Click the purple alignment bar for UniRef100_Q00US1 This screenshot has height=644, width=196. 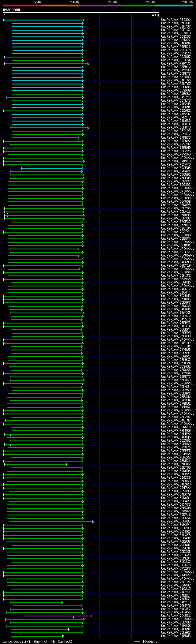pos(57,616)
